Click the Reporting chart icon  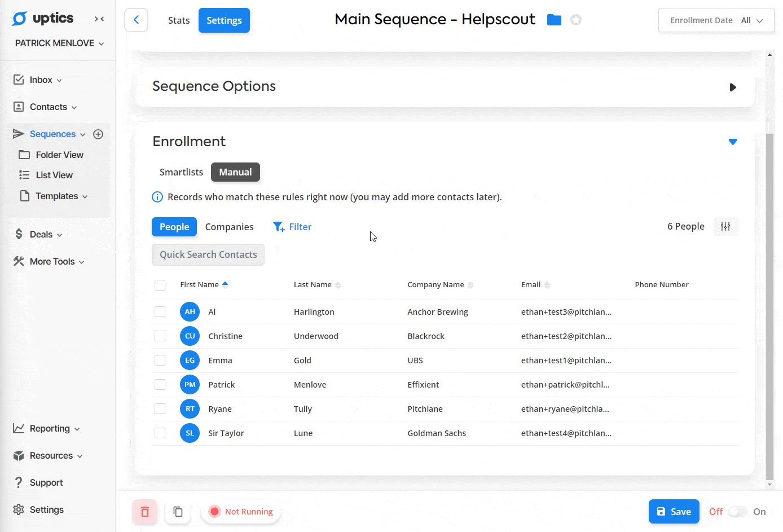pos(19,428)
